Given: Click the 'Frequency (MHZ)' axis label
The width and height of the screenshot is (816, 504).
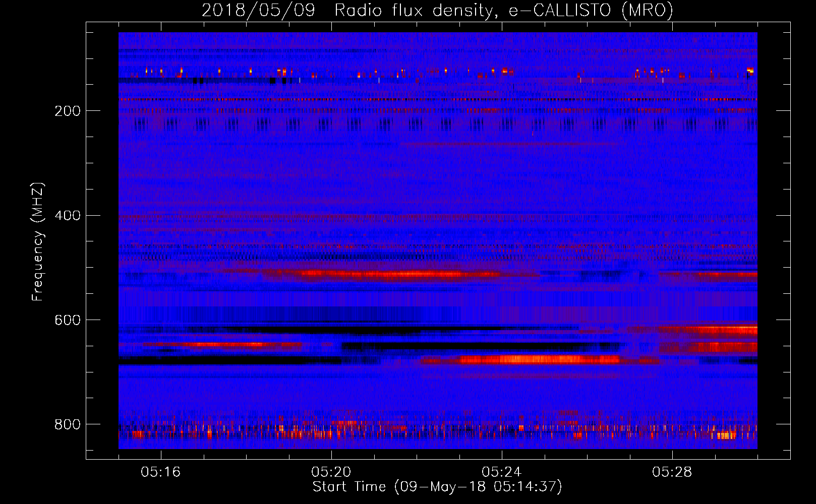Looking at the screenshot, I should click(x=38, y=241).
